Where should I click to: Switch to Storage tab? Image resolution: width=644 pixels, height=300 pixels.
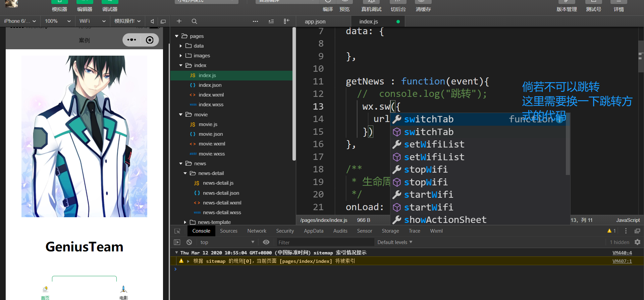(390, 231)
